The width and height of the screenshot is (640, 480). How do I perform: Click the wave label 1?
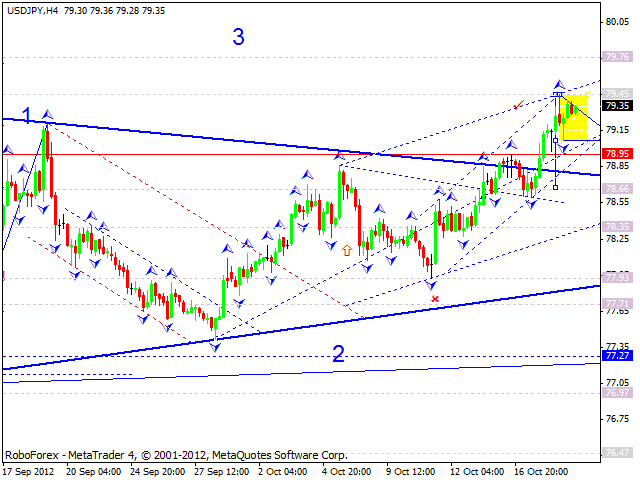pyautogui.click(x=28, y=114)
